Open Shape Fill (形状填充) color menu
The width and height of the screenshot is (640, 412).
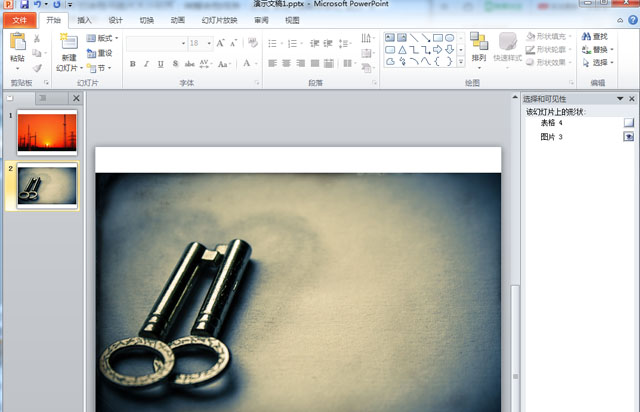tap(549, 37)
